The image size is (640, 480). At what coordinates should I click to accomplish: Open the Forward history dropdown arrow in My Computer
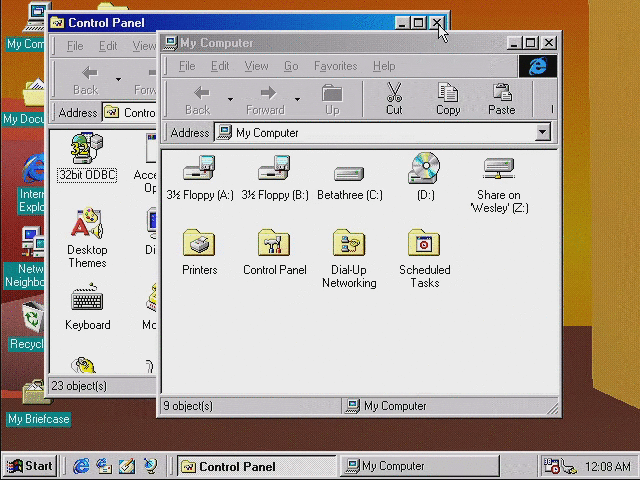tap(297, 99)
